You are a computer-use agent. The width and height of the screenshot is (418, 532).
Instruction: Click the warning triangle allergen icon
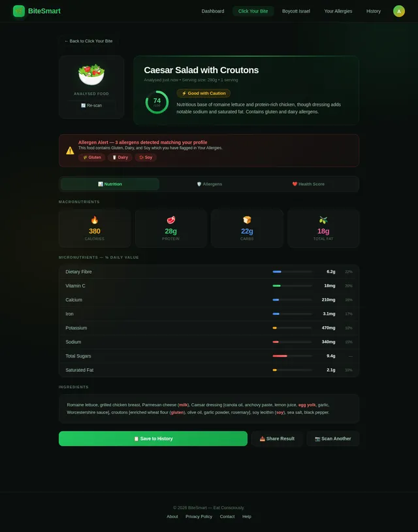[x=70, y=150]
